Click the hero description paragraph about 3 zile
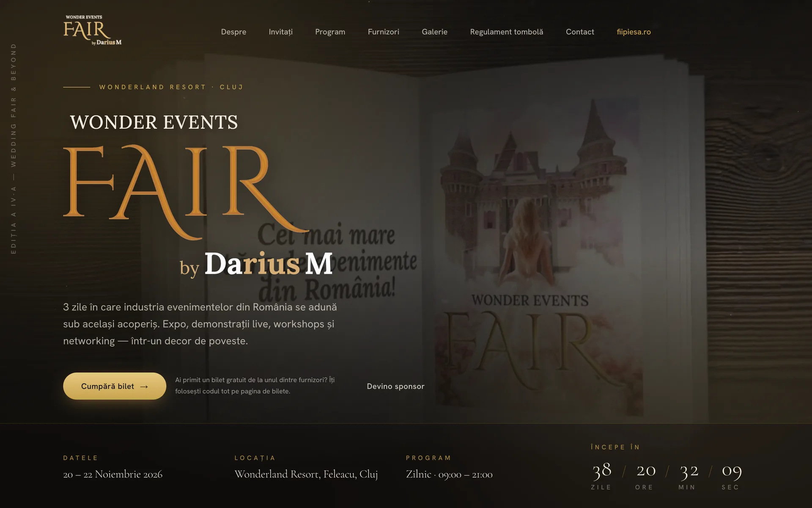812x508 pixels. tap(200, 324)
